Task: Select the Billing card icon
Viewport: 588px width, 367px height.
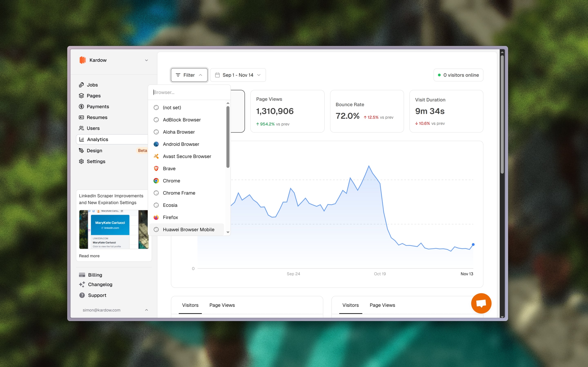Action: pos(82,274)
